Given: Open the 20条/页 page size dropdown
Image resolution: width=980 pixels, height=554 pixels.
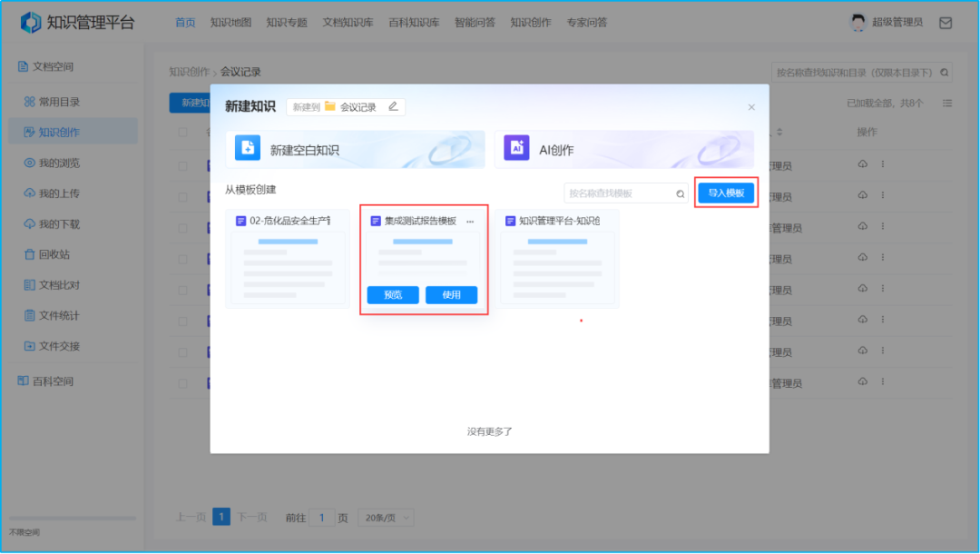Looking at the screenshot, I should (386, 516).
